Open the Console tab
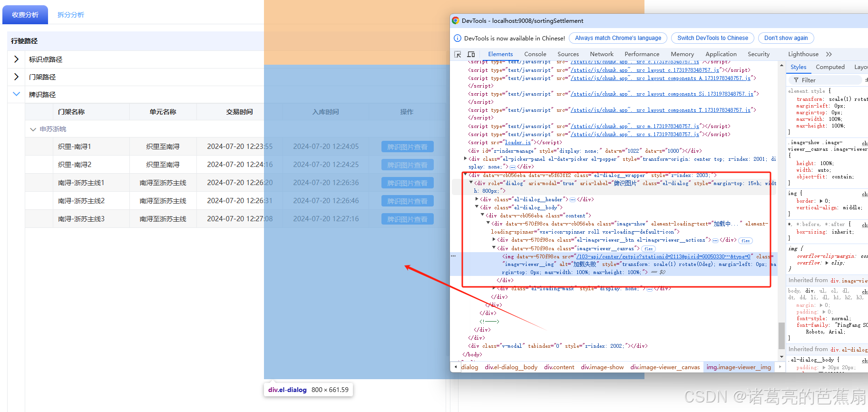This screenshot has width=868, height=412. coord(535,54)
